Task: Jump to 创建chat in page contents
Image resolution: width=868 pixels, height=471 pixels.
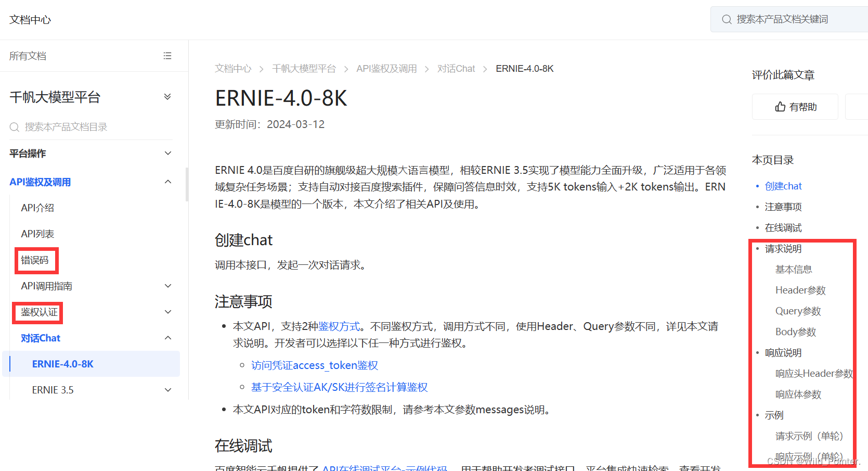Action: (783, 186)
